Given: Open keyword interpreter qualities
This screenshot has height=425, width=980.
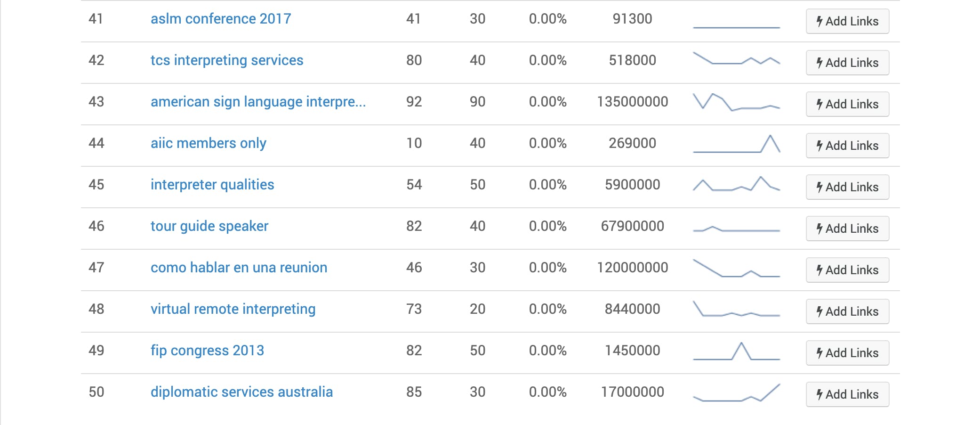Looking at the screenshot, I should (212, 185).
